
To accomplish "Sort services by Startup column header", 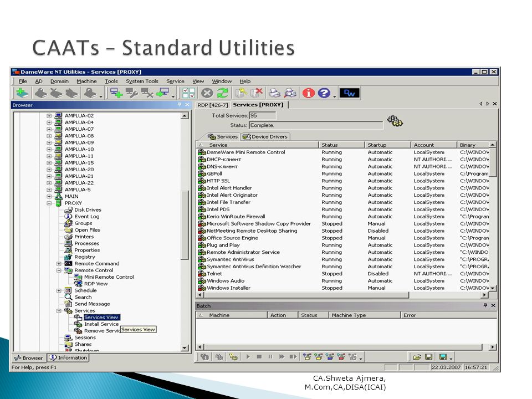I will (x=387, y=145).
